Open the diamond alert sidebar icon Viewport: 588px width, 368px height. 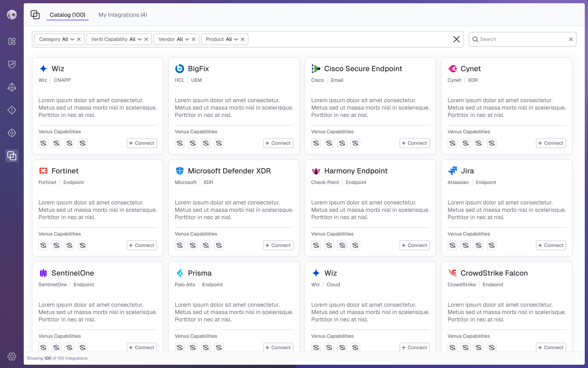point(12,110)
